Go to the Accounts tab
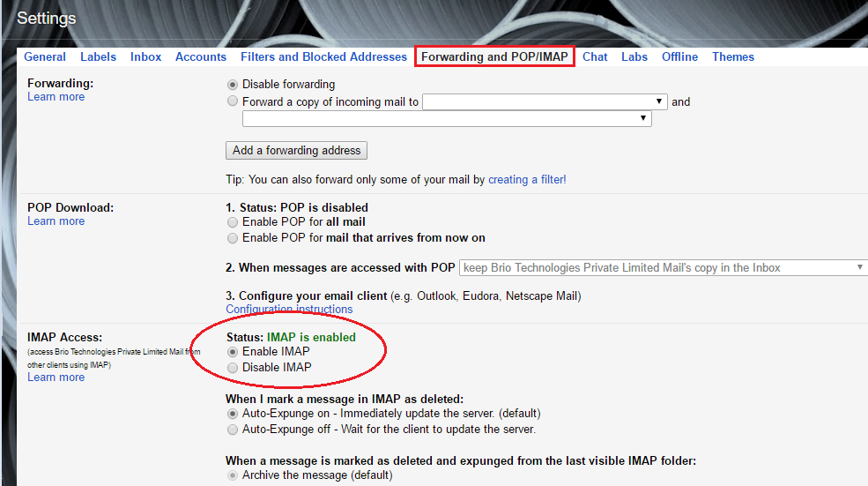This screenshot has width=868, height=486. pos(200,56)
